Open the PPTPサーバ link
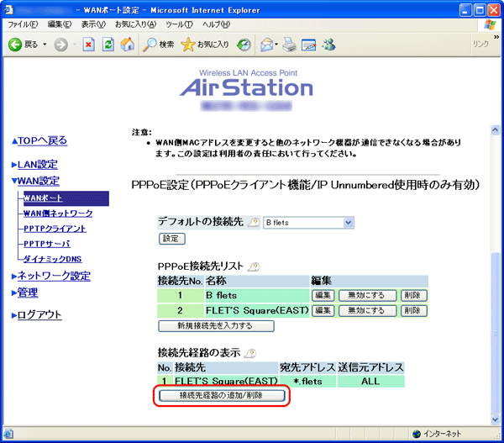The width and height of the screenshot is (504, 443). click(x=47, y=244)
